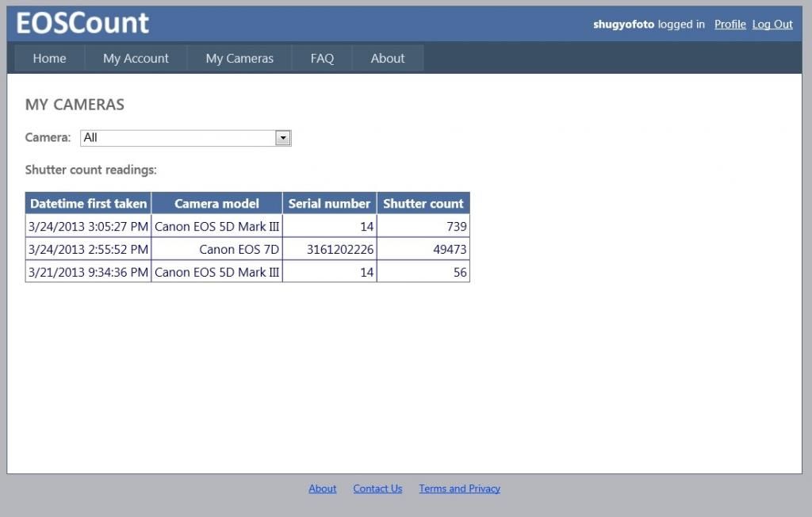Select the Camera filter box showing All
Image resolution: width=812 pixels, height=517 pixels.
click(x=178, y=138)
